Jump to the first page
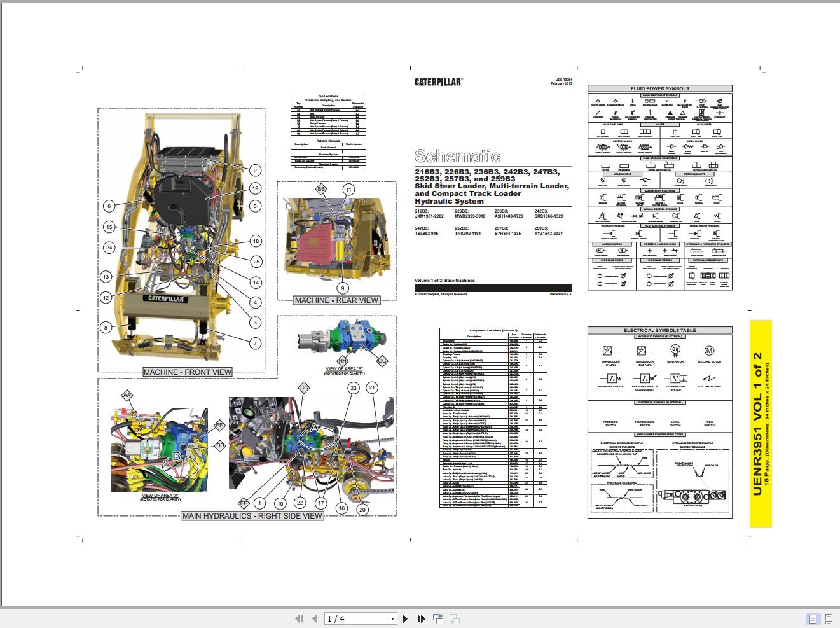This screenshot has width=840, height=628. pyautogui.click(x=300, y=618)
